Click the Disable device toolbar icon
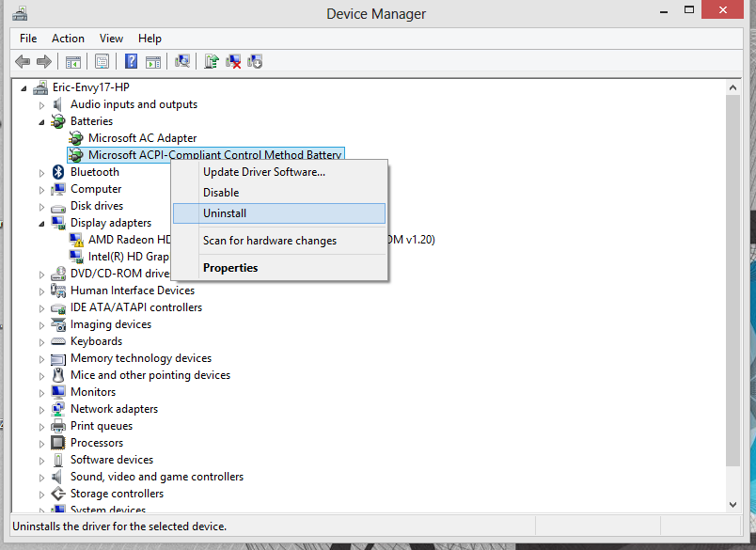This screenshot has width=756, height=550. 255,62
